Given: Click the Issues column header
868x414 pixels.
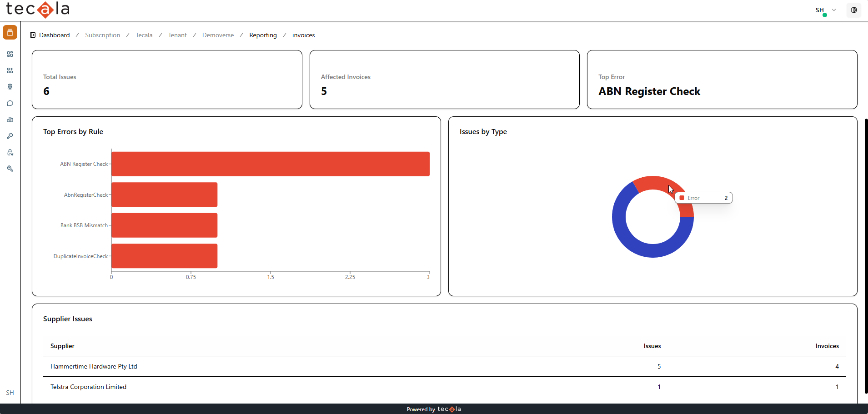Looking at the screenshot, I should pos(652,346).
